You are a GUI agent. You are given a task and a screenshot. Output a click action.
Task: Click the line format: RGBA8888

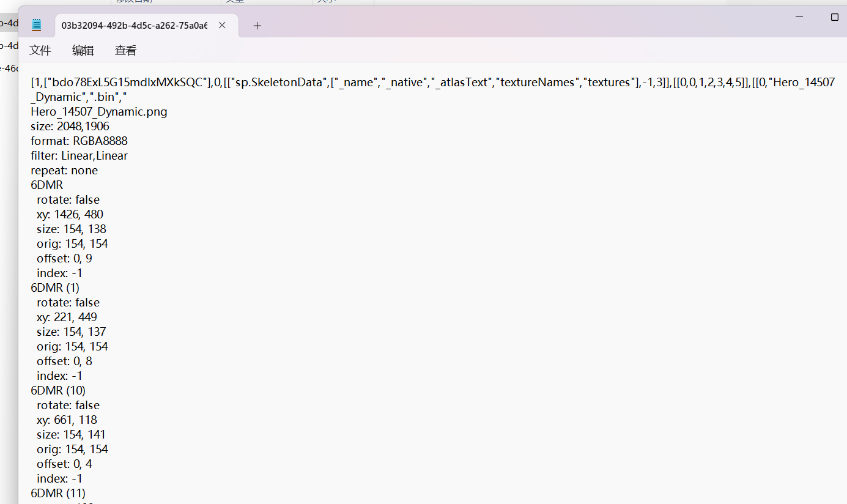pos(79,141)
